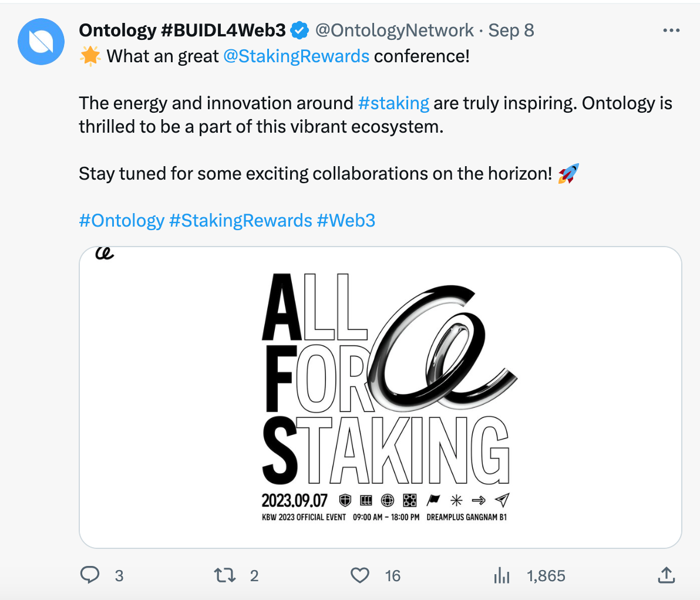Open the #staking hashtag in tweet body
The width and height of the screenshot is (700, 600).
click(x=393, y=103)
